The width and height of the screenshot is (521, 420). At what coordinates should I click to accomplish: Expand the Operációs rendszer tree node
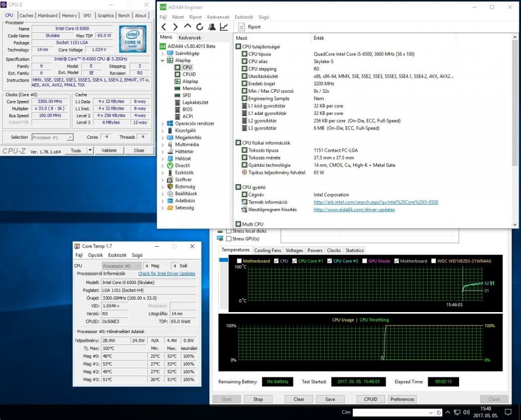(x=162, y=124)
